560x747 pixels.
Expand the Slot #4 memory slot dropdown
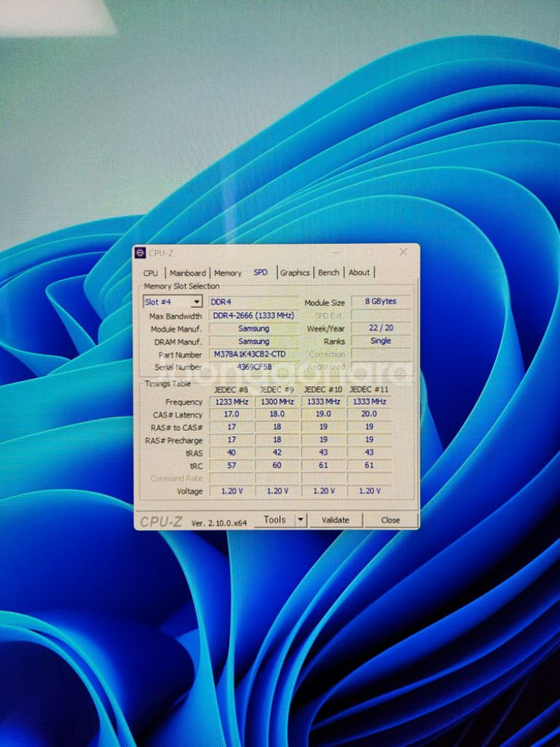tap(196, 302)
